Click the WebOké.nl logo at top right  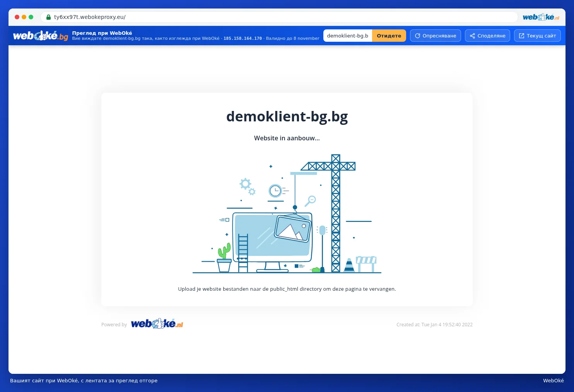[541, 17]
